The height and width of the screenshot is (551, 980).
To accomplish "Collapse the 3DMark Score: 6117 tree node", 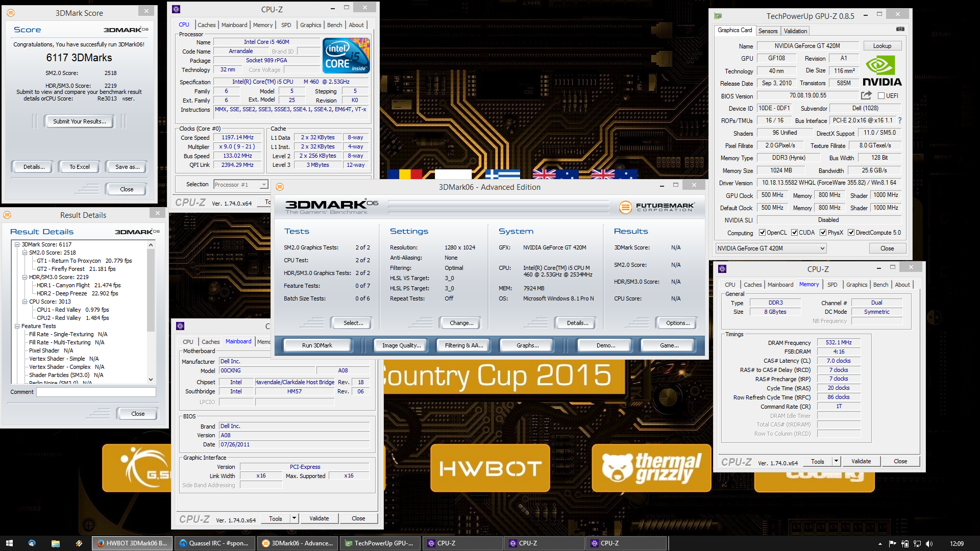I will (x=17, y=244).
